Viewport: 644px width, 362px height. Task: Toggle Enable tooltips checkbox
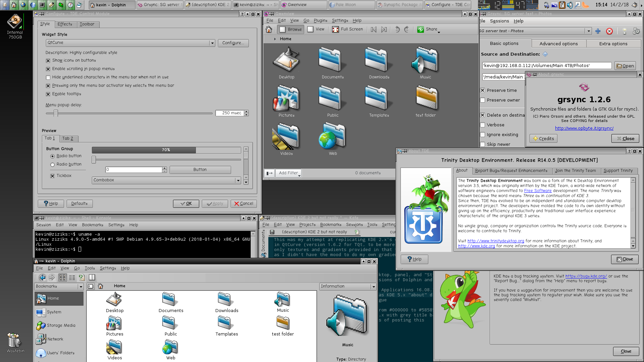pos(48,94)
